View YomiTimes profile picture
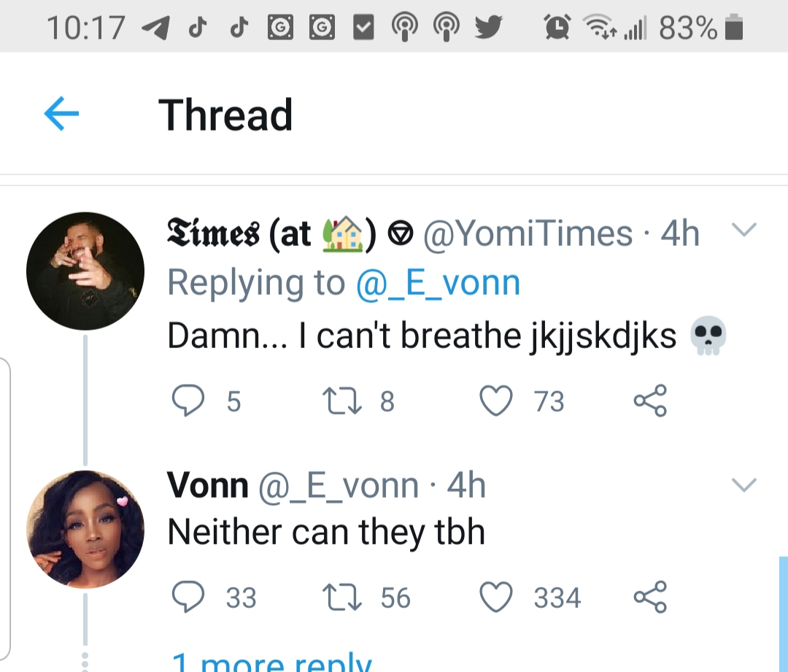788x672 pixels. (85, 271)
